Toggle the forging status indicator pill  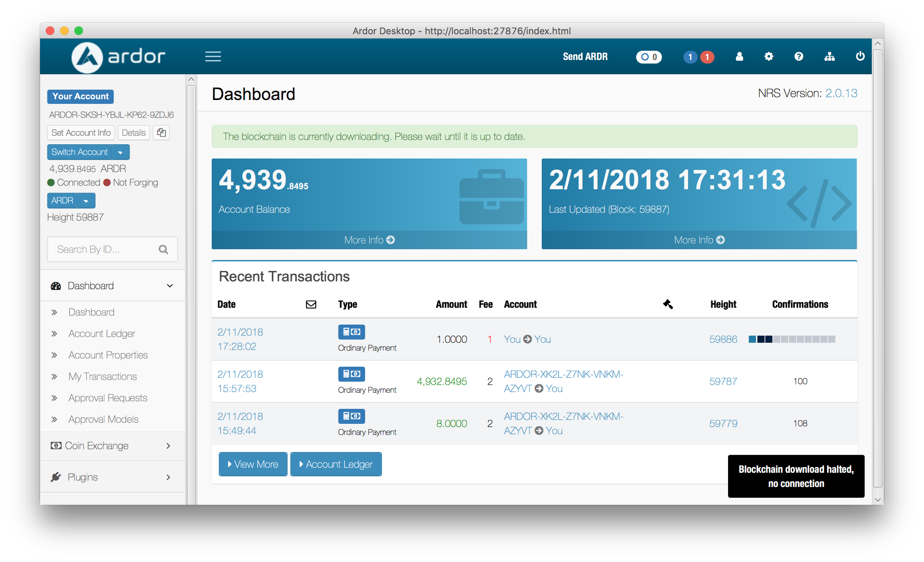tap(649, 57)
